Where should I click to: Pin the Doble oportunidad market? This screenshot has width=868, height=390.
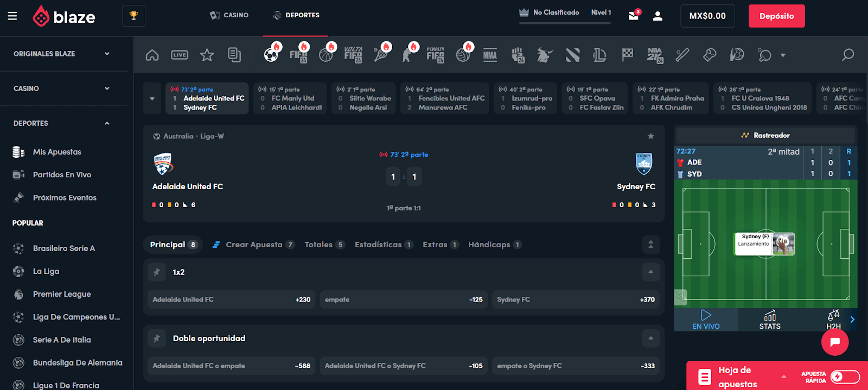click(157, 338)
